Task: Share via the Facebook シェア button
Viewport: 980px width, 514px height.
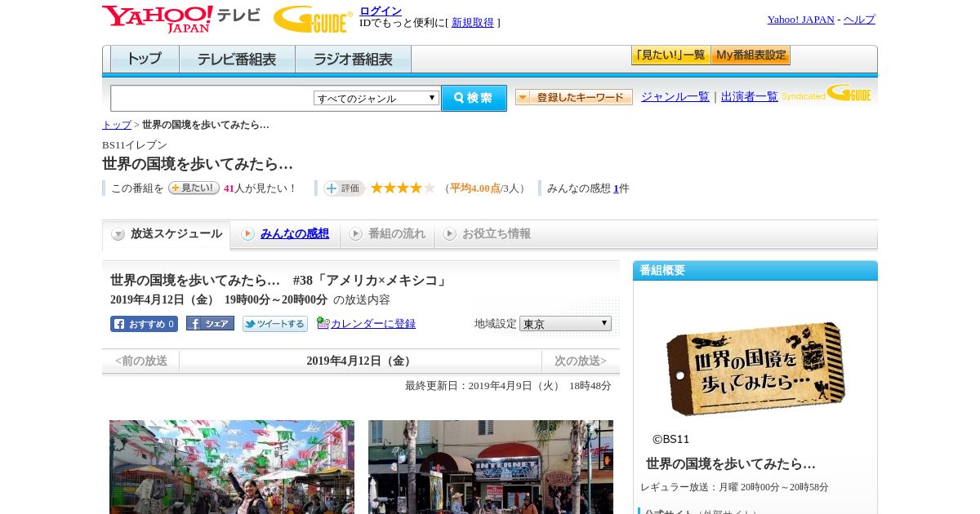Action: click(x=210, y=323)
